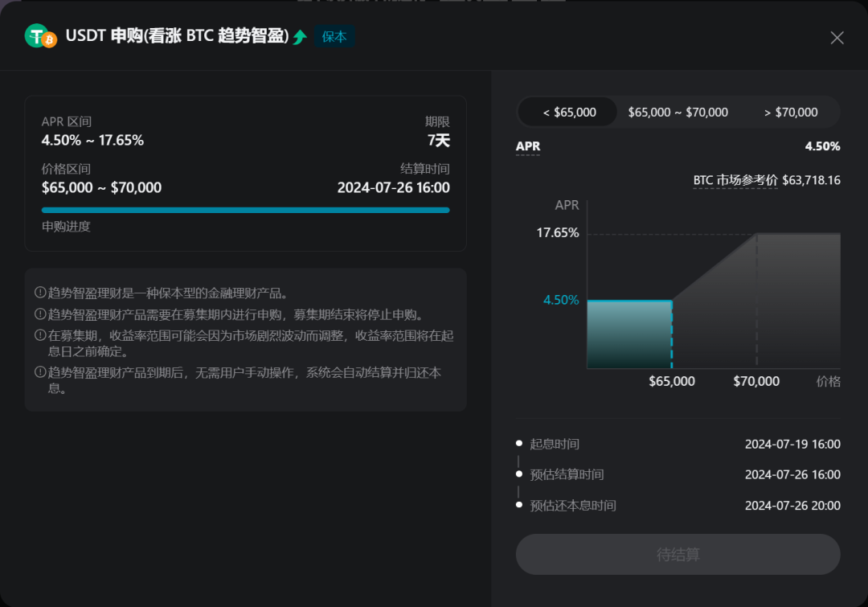
Task: Click the small BTC coin icon beside USDT
Action: point(51,39)
